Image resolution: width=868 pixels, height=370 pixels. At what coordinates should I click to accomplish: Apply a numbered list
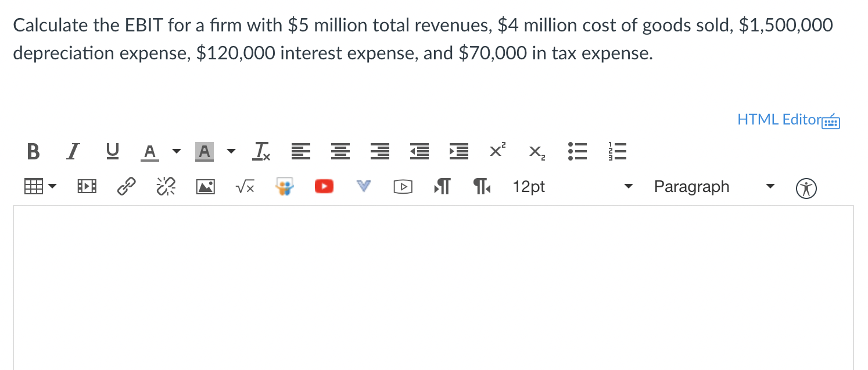click(x=617, y=151)
